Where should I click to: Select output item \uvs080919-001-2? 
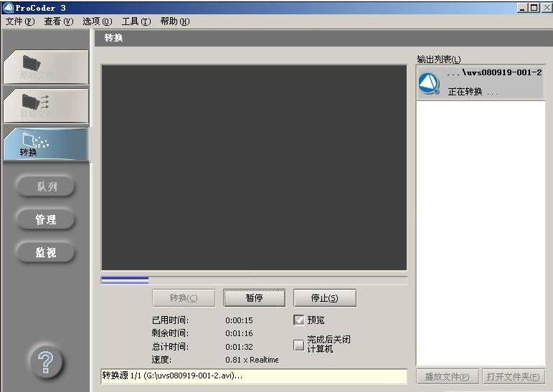point(481,83)
